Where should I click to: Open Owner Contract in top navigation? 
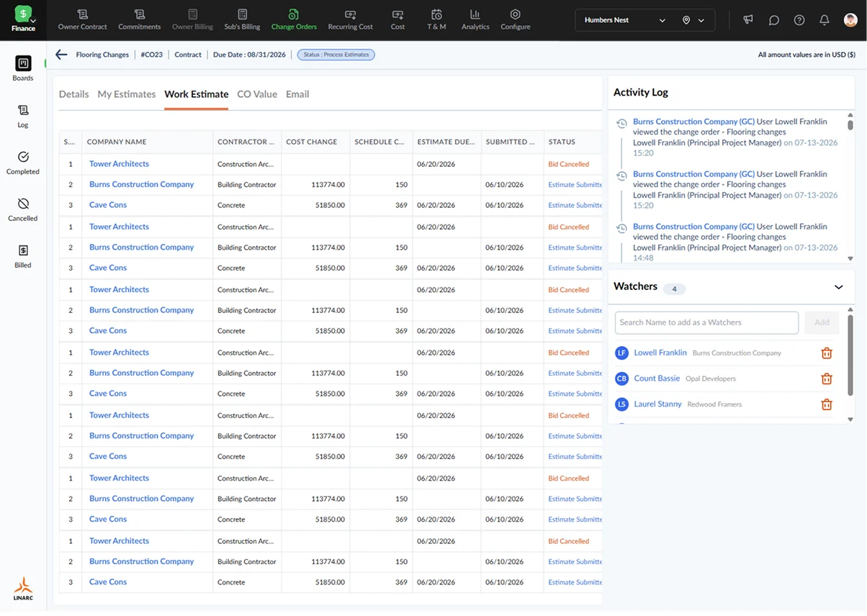pyautogui.click(x=83, y=20)
